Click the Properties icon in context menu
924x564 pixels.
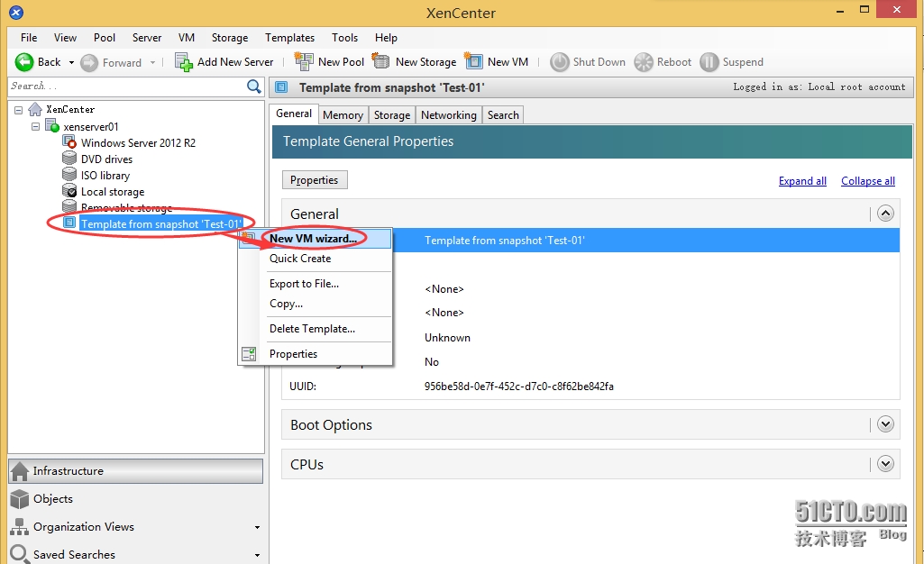click(x=249, y=354)
